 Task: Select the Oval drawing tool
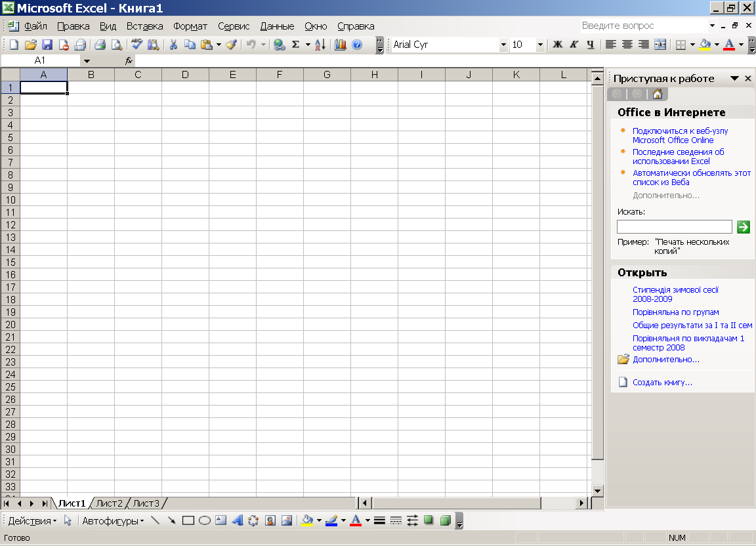coord(205,520)
